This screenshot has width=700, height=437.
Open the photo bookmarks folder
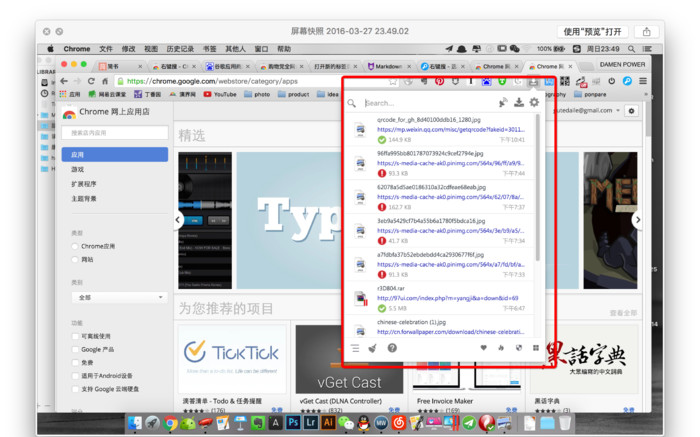click(257, 94)
